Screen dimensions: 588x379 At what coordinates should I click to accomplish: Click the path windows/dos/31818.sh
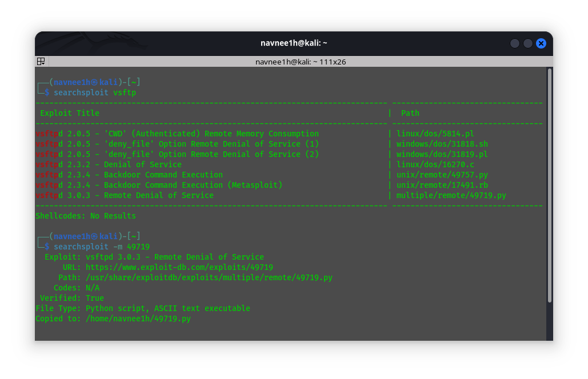pos(442,144)
